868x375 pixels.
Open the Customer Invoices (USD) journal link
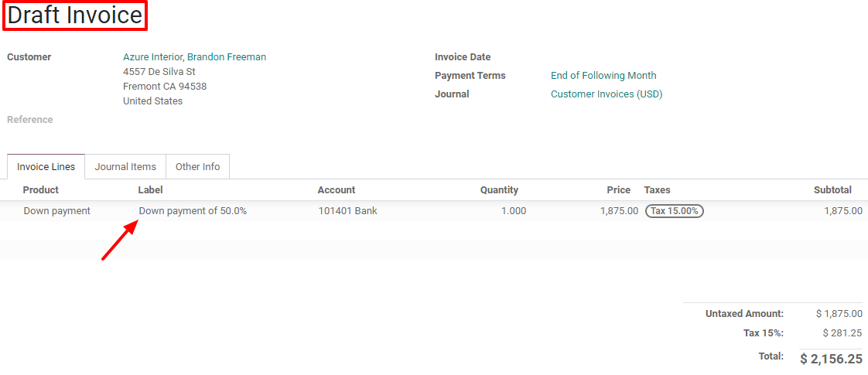[x=606, y=94]
